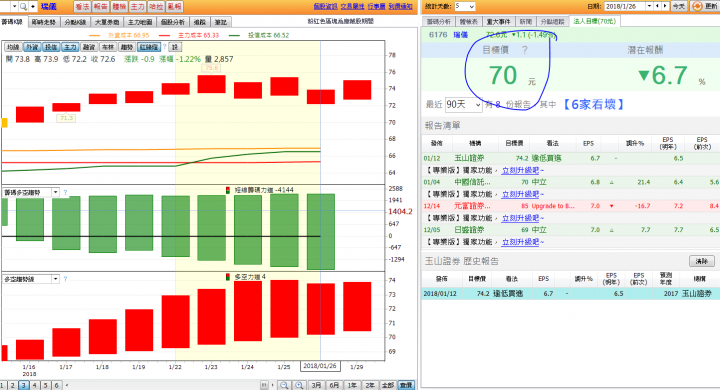The image size is (720, 390).
Task: Switch to the 主力地圖 tab
Action: click(140, 22)
